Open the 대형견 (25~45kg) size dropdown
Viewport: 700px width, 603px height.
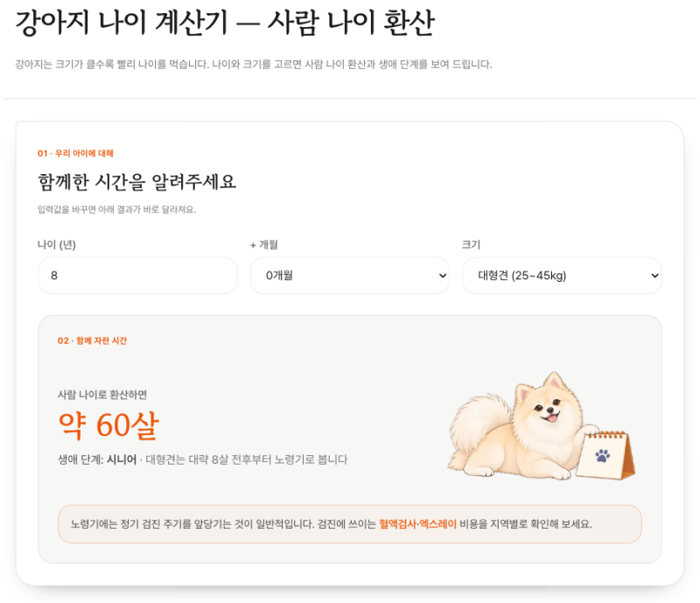562,276
